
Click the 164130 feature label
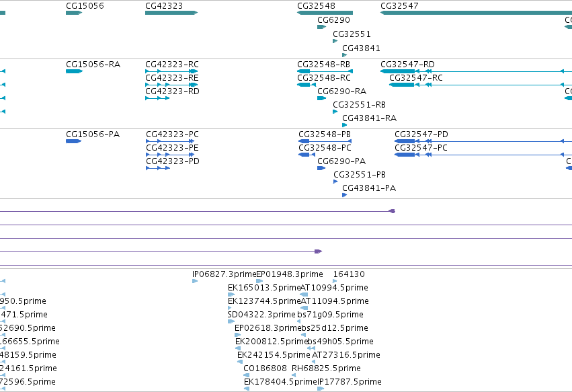coord(349,274)
